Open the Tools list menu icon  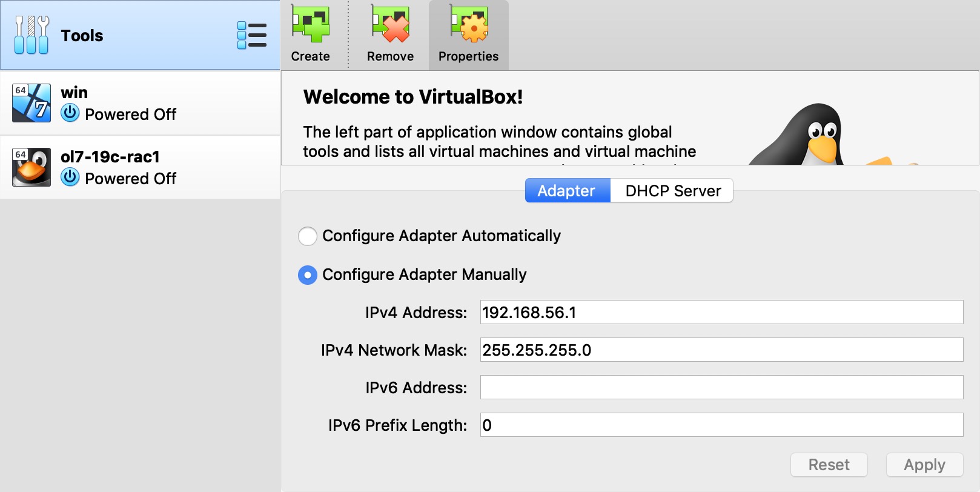(x=252, y=35)
